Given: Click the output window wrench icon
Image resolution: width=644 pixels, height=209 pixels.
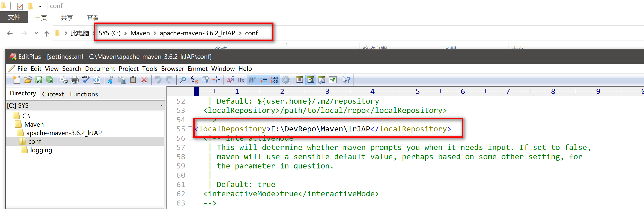Looking at the screenshot, I should click(x=322, y=80).
